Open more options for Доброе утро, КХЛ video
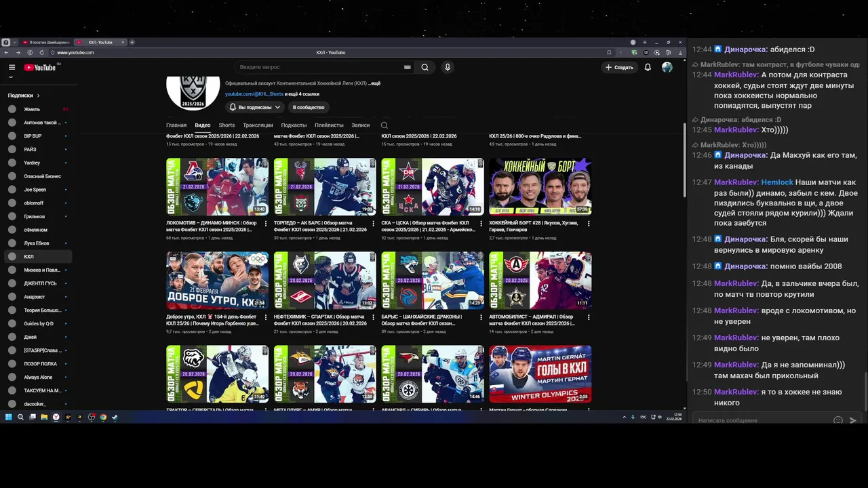Viewport: 868px width, 488px height. point(266,317)
